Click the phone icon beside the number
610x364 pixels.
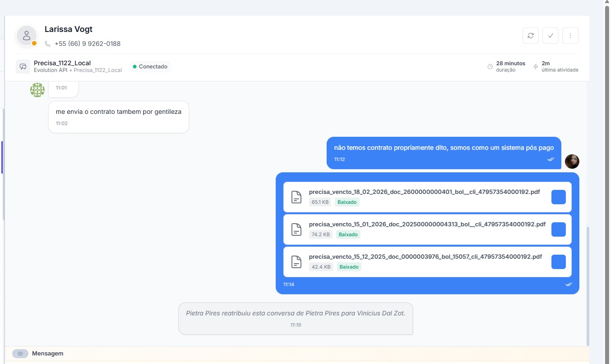[x=48, y=44]
